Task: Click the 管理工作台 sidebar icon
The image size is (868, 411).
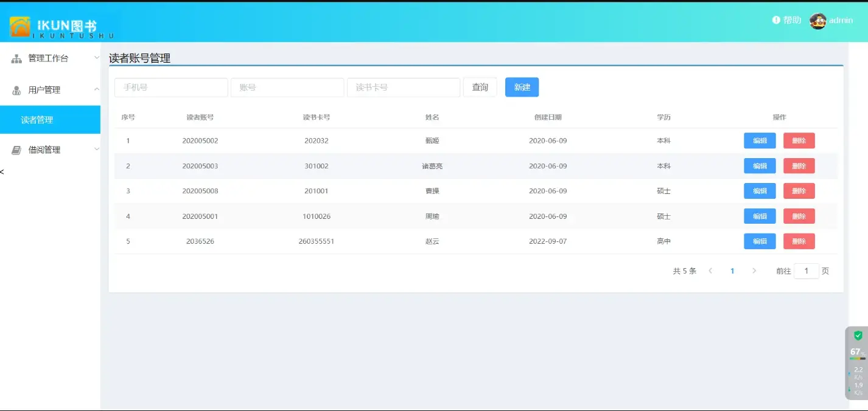Action: pyautogui.click(x=16, y=58)
